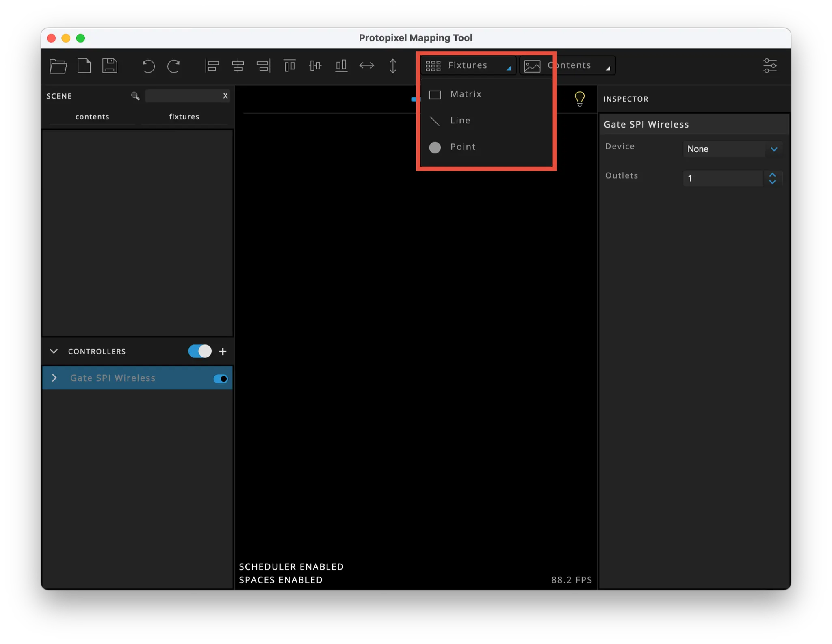Create a new file via toolbar icon
Screen dimensions: 832x644
(x=84, y=66)
